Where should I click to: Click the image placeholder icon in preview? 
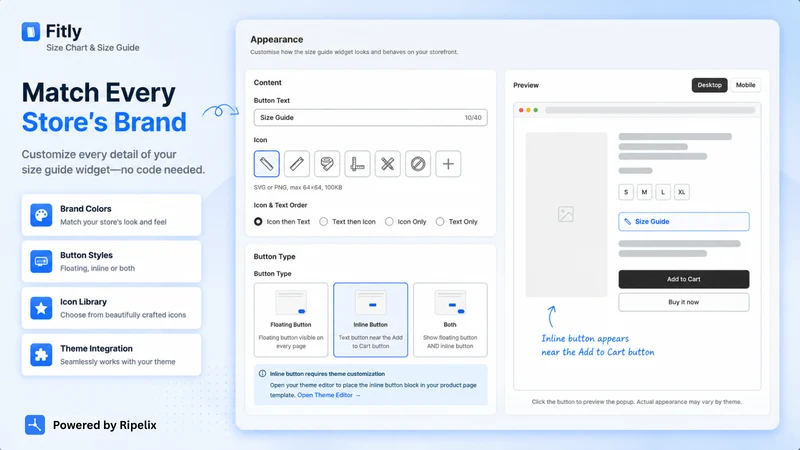pyautogui.click(x=566, y=214)
